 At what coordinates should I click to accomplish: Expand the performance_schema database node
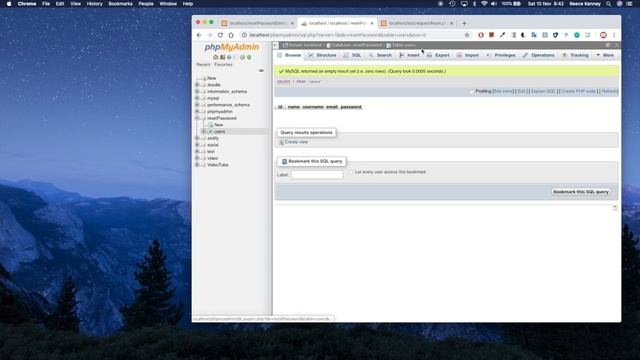point(197,105)
